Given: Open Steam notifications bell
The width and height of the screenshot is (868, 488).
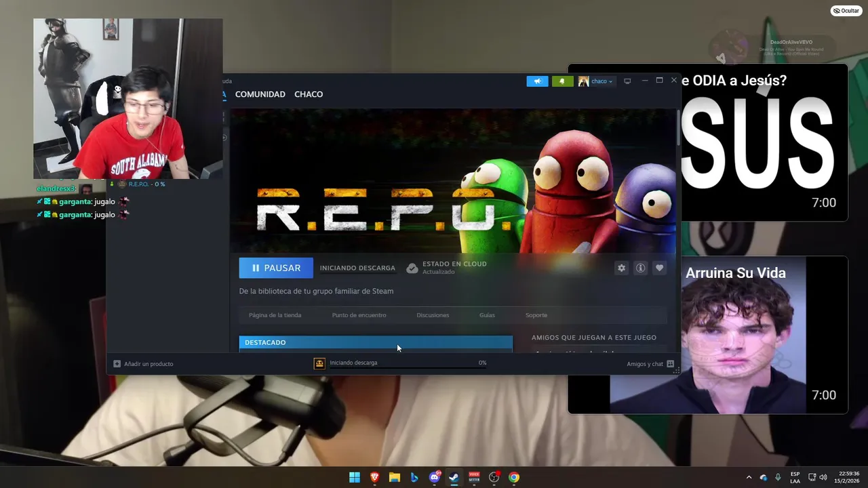Looking at the screenshot, I should [x=561, y=81].
